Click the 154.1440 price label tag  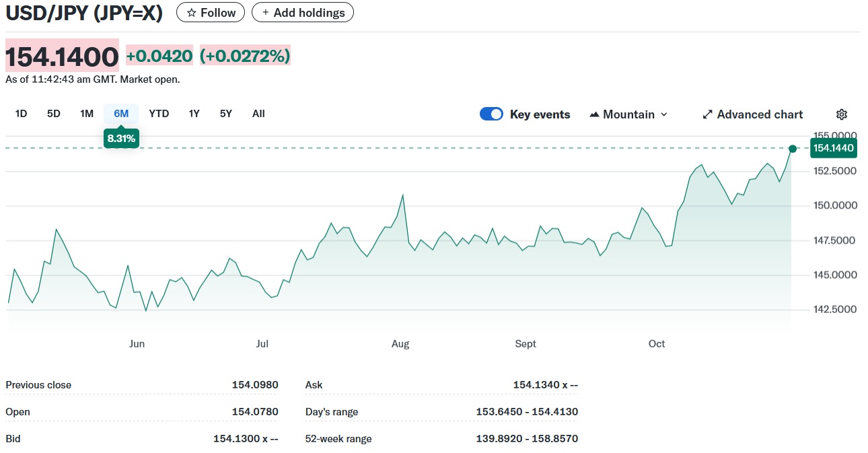pyautogui.click(x=834, y=148)
